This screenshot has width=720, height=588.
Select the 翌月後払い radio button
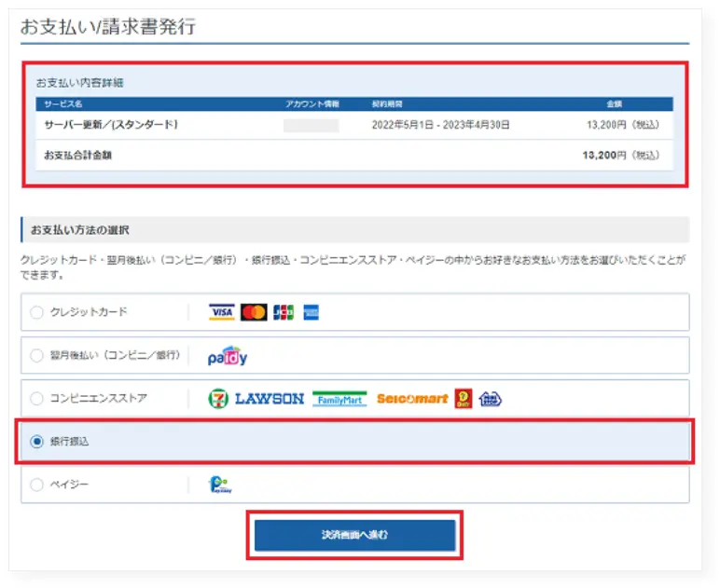point(36,355)
